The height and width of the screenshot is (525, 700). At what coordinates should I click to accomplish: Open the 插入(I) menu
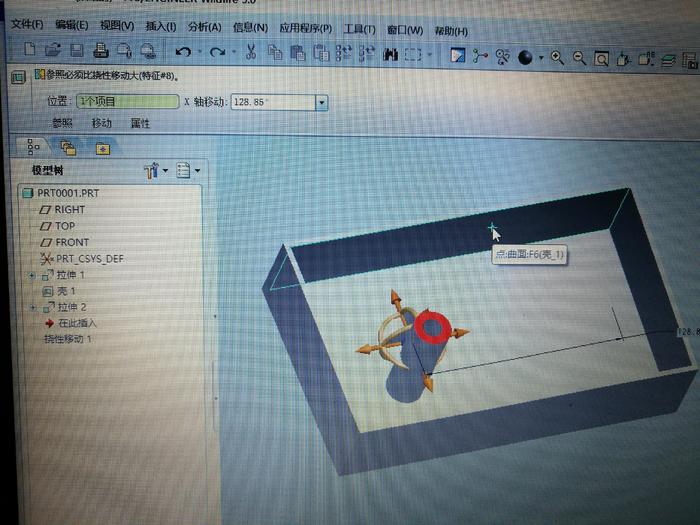click(x=161, y=27)
